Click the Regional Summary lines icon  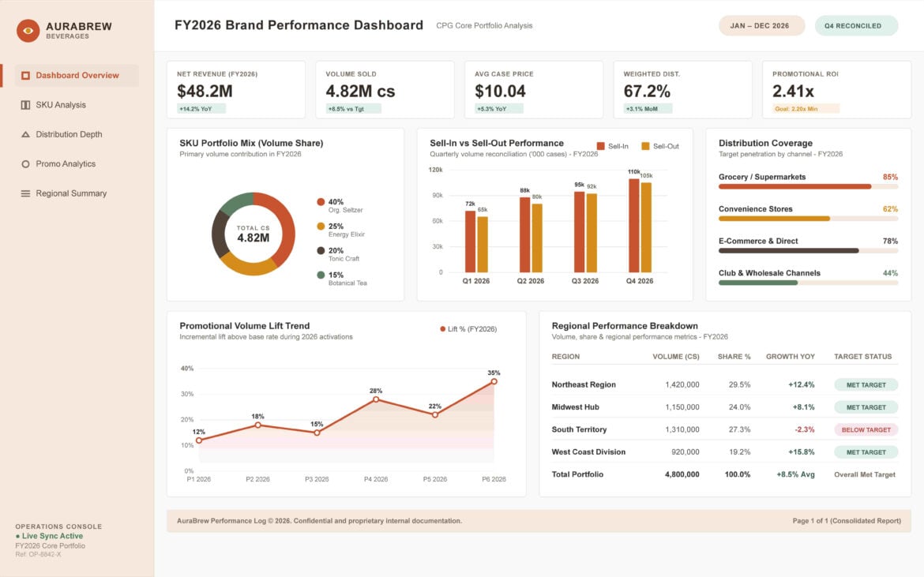[25, 193]
